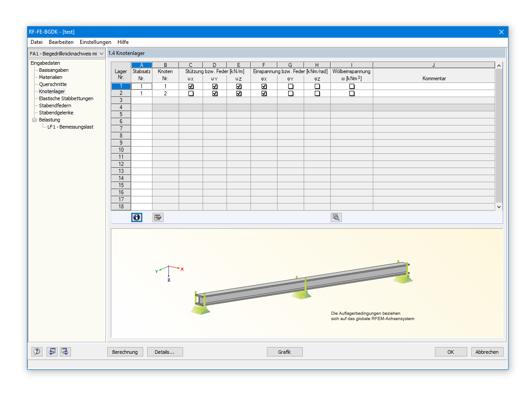Toggle φX restraint checkbox for Lager 2
Viewport: 532px width, 399px height.
[x=264, y=94]
